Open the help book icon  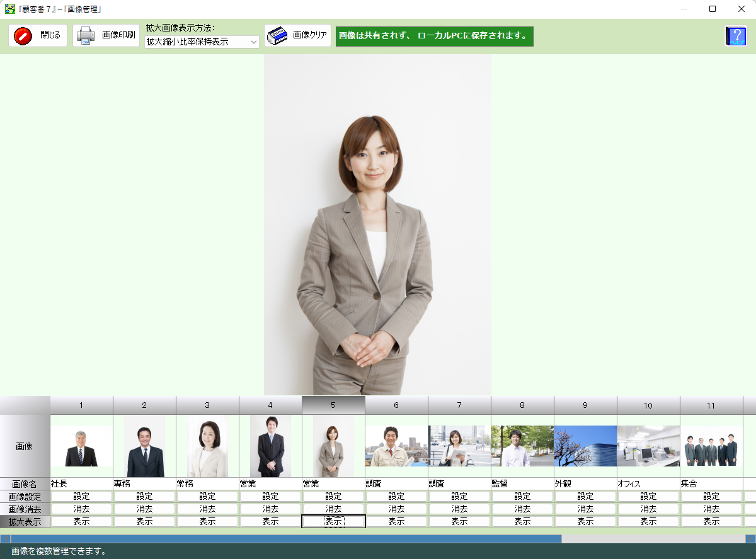735,36
